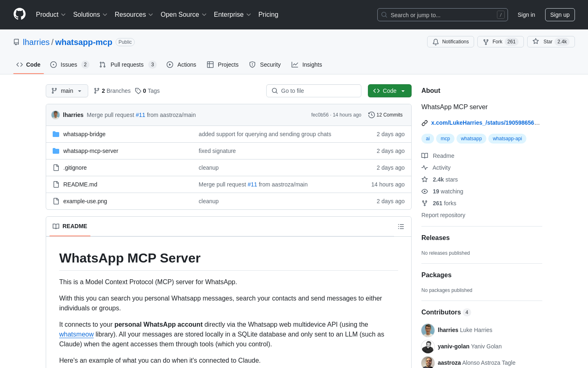Expand the Open Source menu
Screen dimensions: 588x368
[x=184, y=15]
